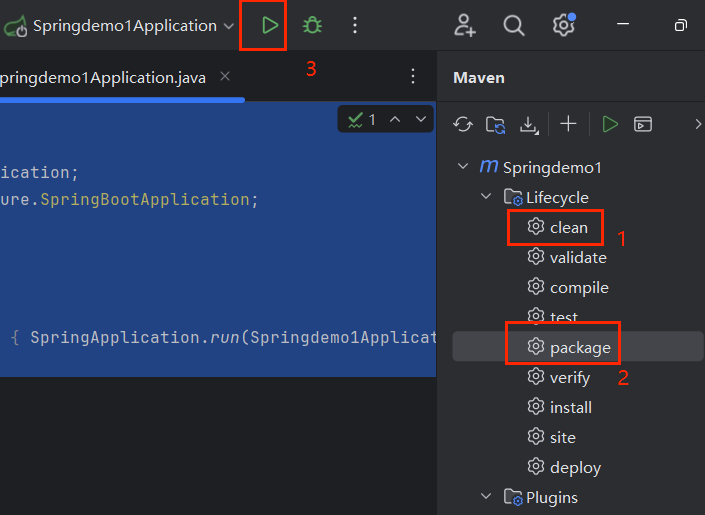Image resolution: width=705 pixels, height=515 pixels.
Task: Go to previous highlighted problem arrow
Action: pyautogui.click(x=395, y=119)
